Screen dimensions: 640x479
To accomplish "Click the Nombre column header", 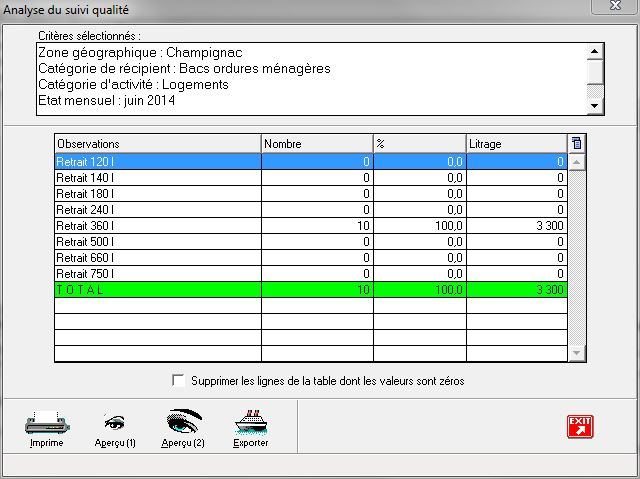I will tap(316, 144).
